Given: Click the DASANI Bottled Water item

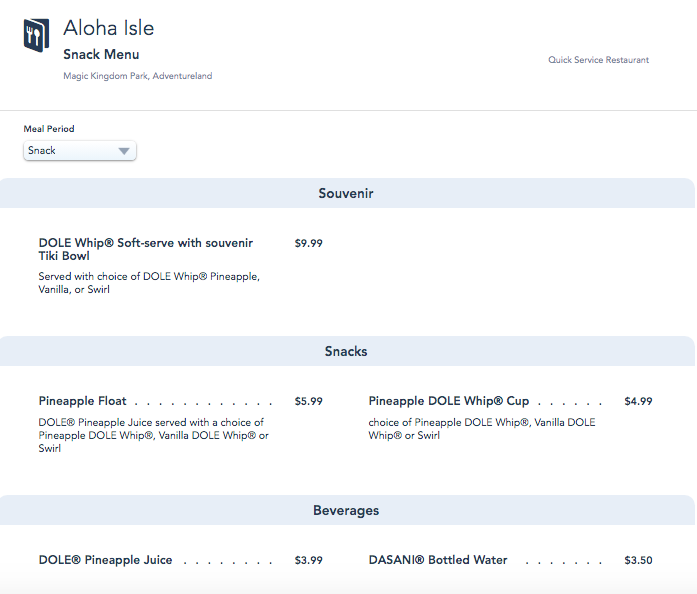Looking at the screenshot, I should point(438,560).
